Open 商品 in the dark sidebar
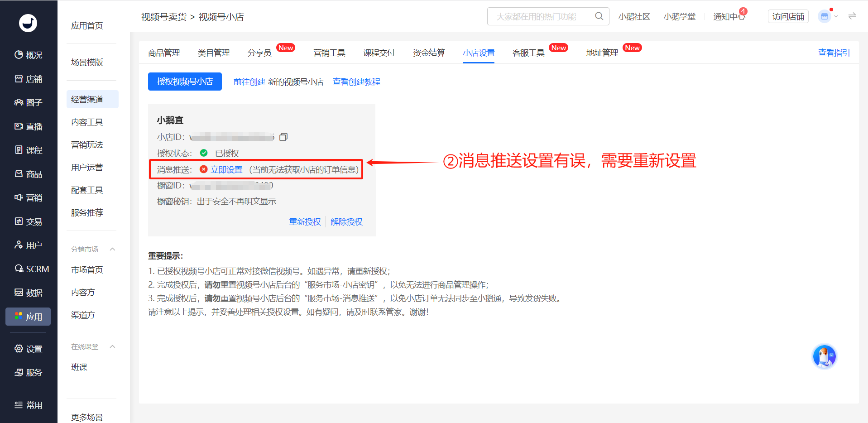The width and height of the screenshot is (868, 423). [x=29, y=174]
